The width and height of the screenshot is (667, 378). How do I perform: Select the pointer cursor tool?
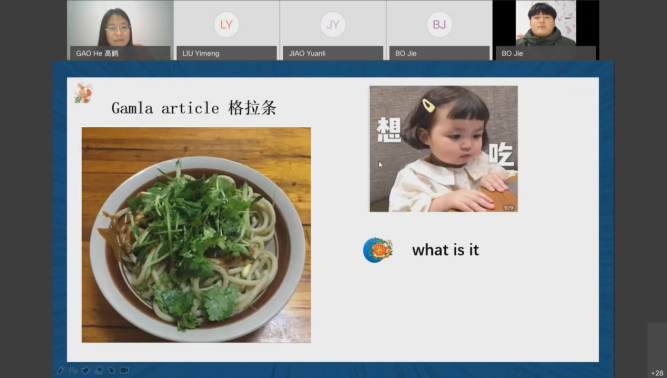click(x=111, y=370)
